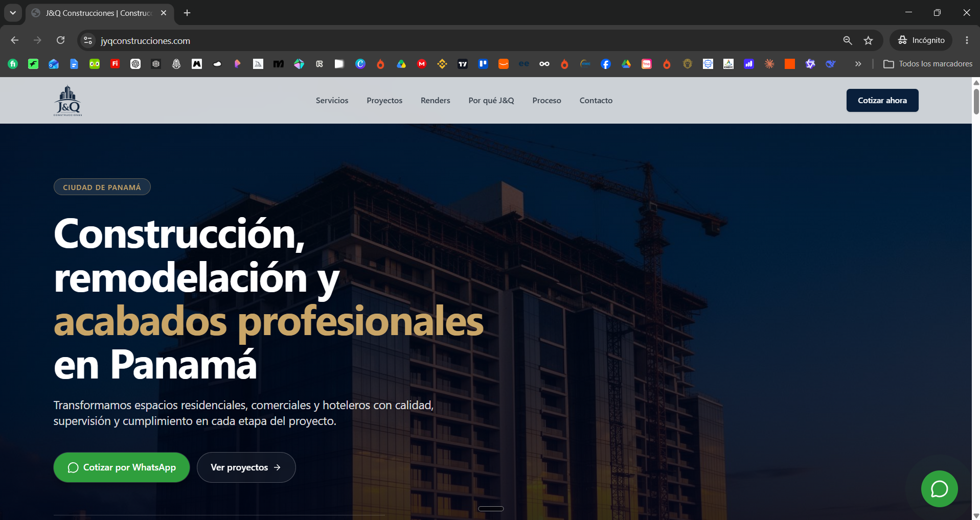This screenshot has height=520, width=980.
Task: Show hidden bookmarks with double chevron
Action: coord(858,64)
